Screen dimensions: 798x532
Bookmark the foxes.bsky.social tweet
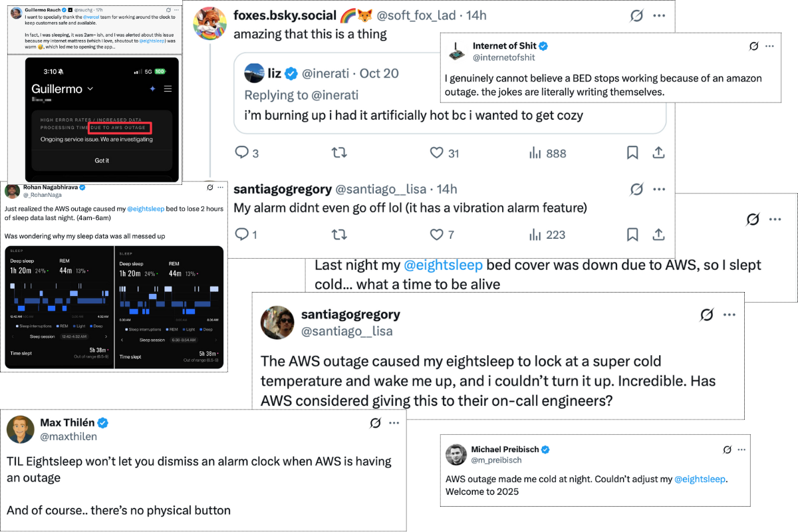(632, 153)
